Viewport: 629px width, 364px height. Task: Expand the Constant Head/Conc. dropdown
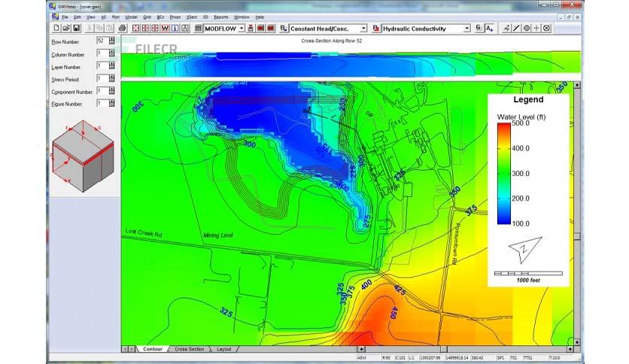pyautogui.click(x=363, y=29)
